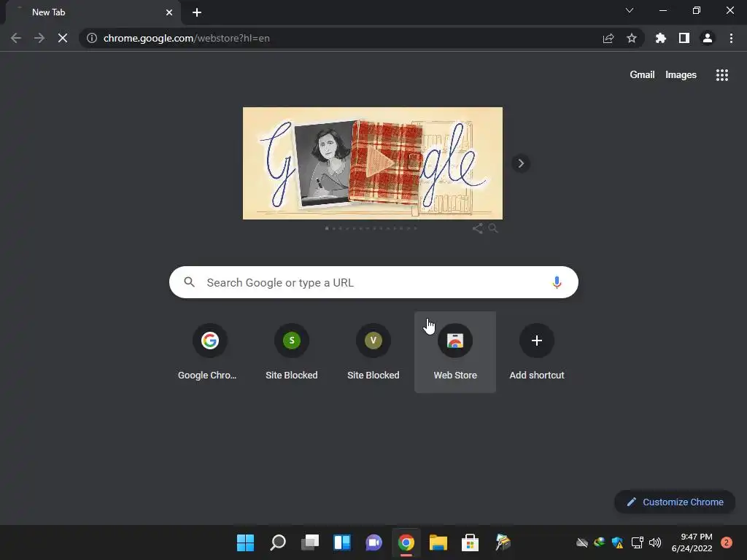
Task: Start voice search with microphone
Action: point(557,282)
